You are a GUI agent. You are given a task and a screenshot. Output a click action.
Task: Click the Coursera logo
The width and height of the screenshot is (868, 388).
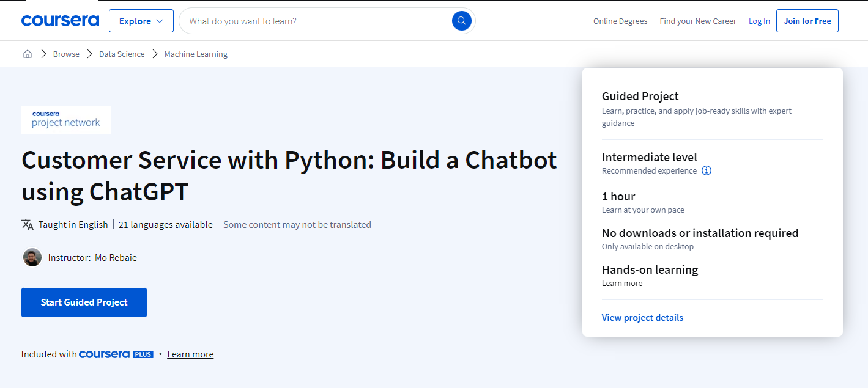[x=60, y=21]
